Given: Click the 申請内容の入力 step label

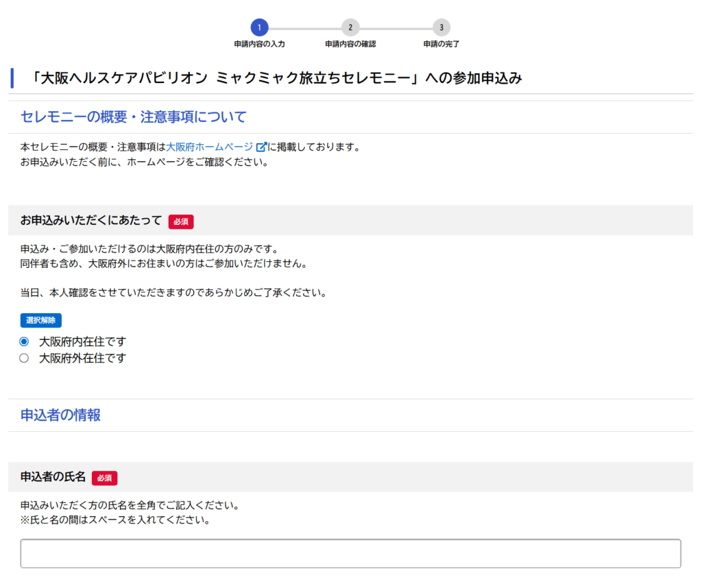Looking at the screenshot, I should (259, 44).
